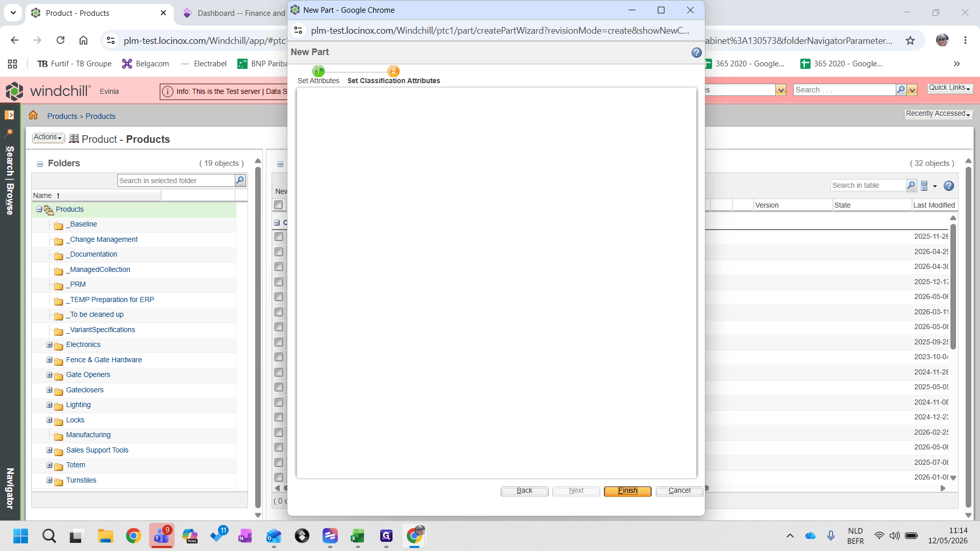980x551 pixels.
Task: Go to Set Attributes wizard step
Action: [x=318, y=75]
